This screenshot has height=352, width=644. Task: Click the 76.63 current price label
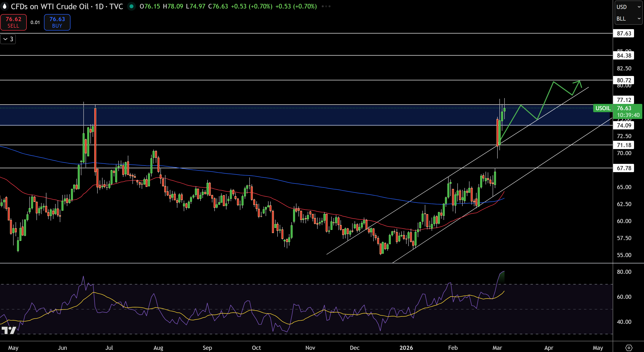tap(624, 108)
